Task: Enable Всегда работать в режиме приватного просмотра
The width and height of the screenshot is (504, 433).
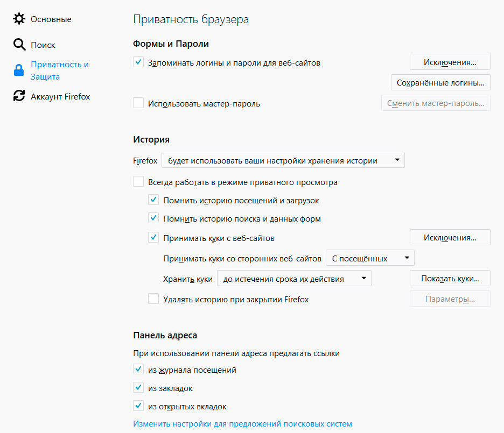Action: click(x=138, y=182)
